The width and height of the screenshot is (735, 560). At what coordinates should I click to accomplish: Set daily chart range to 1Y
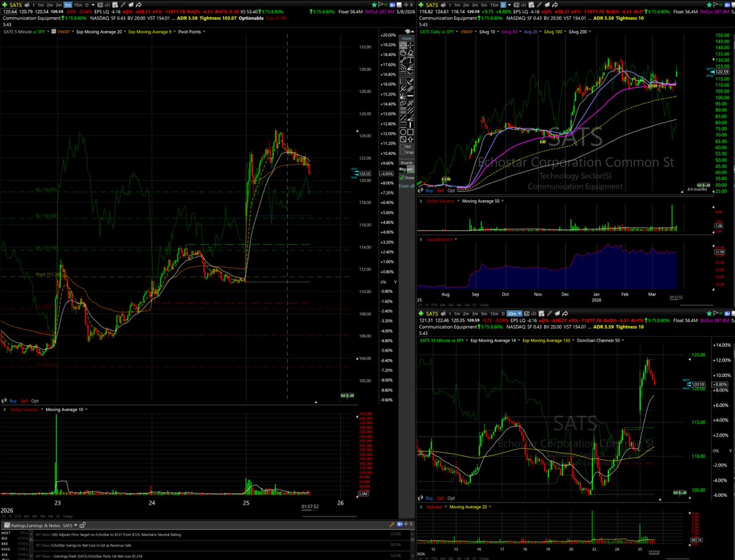point(428,305)
